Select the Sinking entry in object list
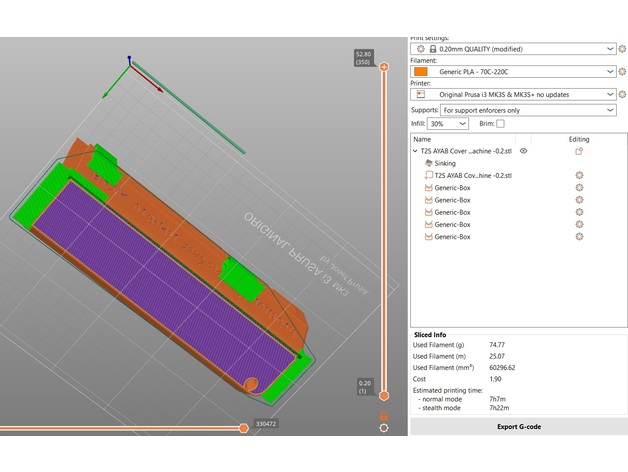The image size is (628, 472). (x=444, y=163)
